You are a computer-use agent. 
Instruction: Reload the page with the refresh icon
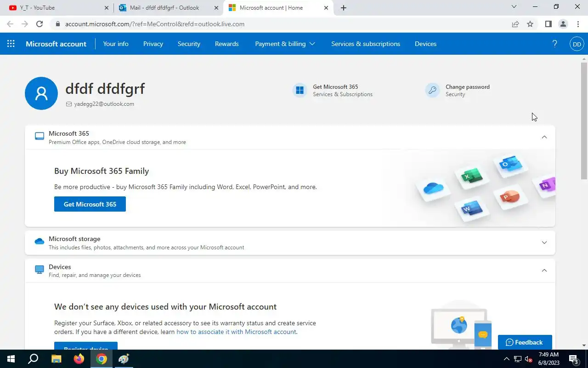[x=40, y=24]
